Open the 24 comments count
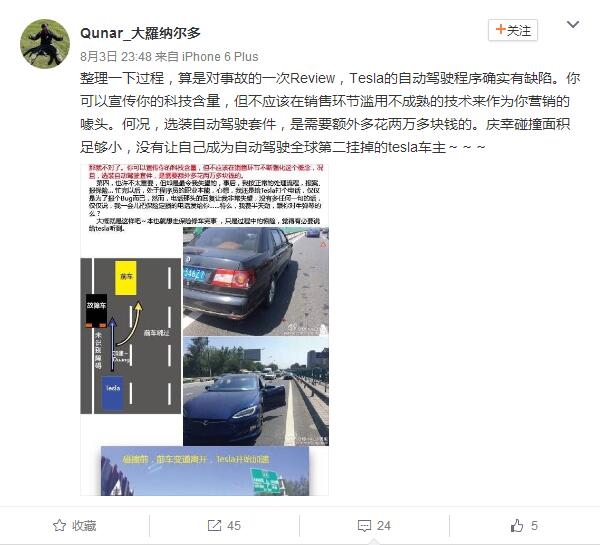Screen dimensions: 600x545 pos(384,525)
